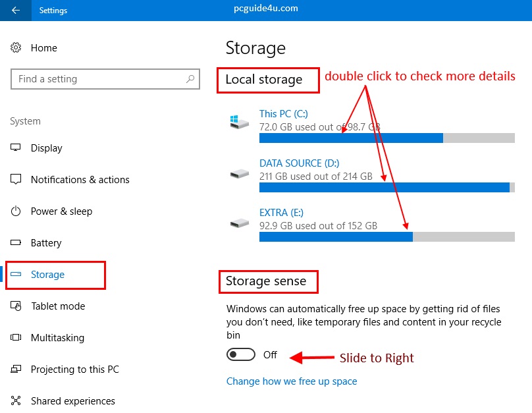Click This PC (C:) drive icon
The image size is (532, 413).
(x=240, y=123)
